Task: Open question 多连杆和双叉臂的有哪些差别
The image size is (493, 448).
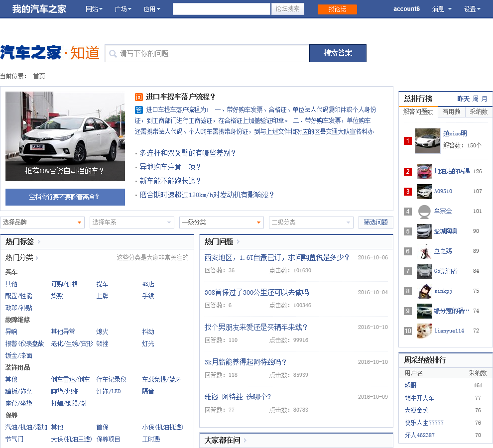Action: click(187, 153)
